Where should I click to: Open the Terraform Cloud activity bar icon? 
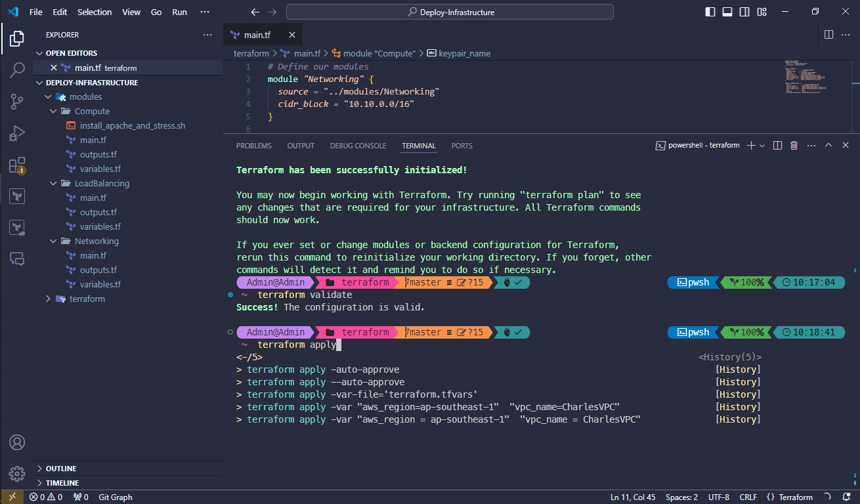tap(17, 228)
